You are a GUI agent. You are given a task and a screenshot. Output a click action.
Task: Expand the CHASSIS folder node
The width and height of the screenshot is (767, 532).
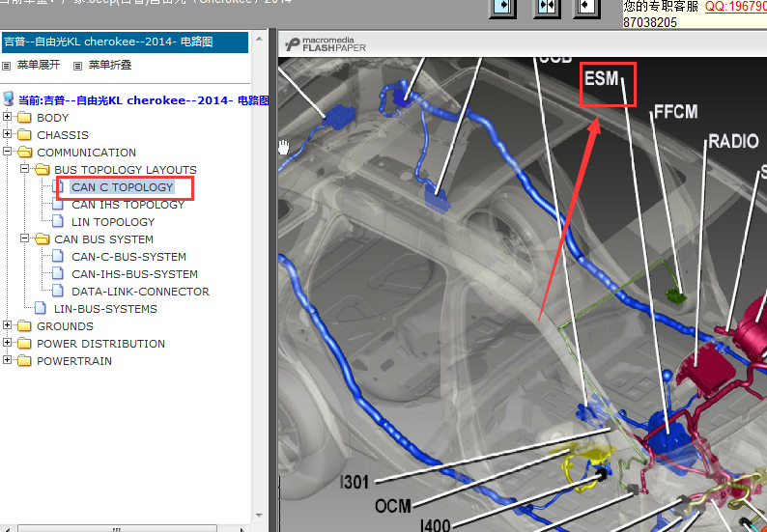[7, 134]
